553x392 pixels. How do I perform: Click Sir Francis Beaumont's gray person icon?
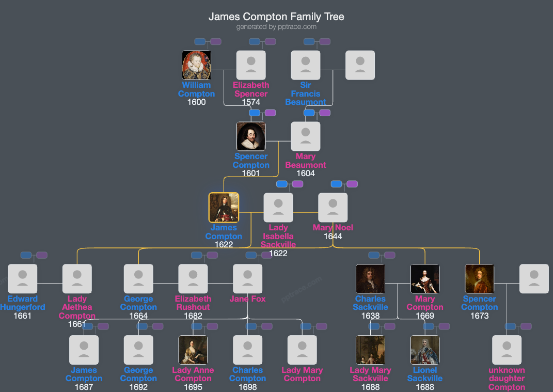[305, 65]
